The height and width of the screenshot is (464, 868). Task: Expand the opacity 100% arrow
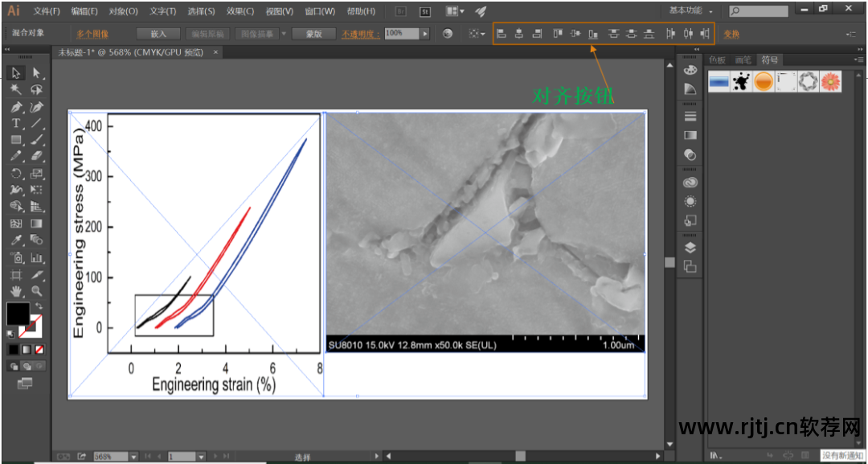pyautogui.click(x=425, y=34)
